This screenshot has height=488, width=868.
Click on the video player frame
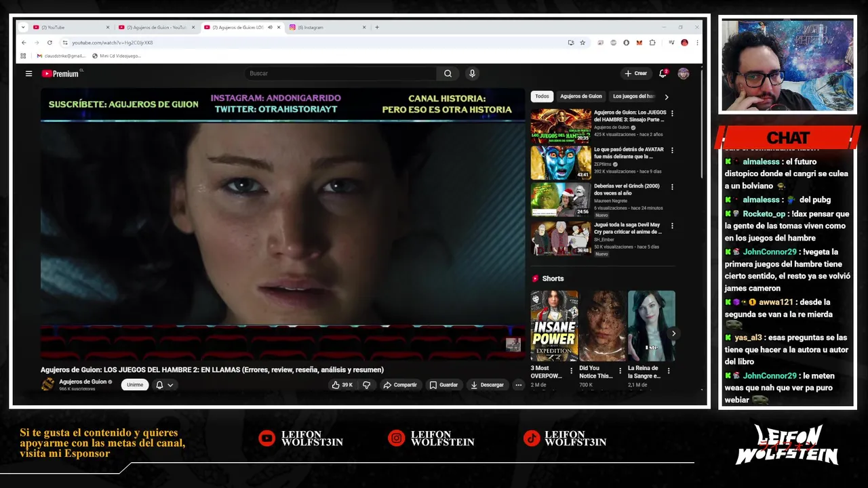pos(282,224)
